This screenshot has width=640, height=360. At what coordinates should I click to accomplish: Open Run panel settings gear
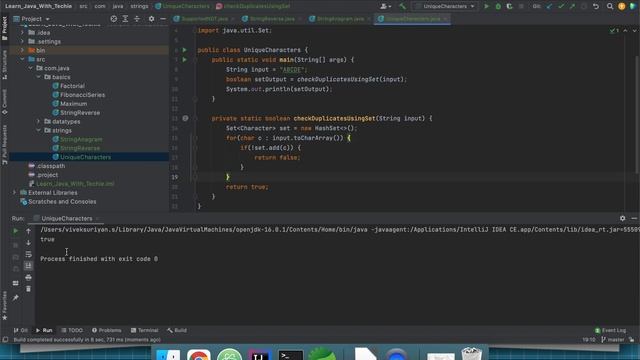click(x=622, y=218)
